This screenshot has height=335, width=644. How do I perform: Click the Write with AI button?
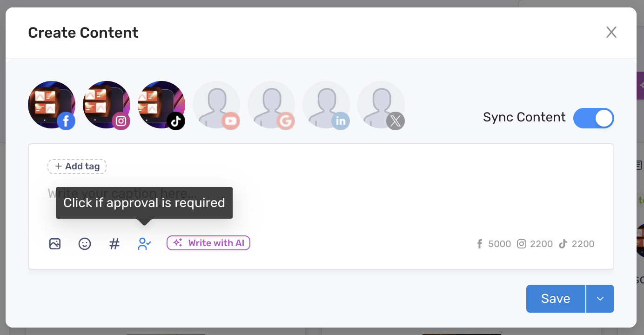(208, 243)
